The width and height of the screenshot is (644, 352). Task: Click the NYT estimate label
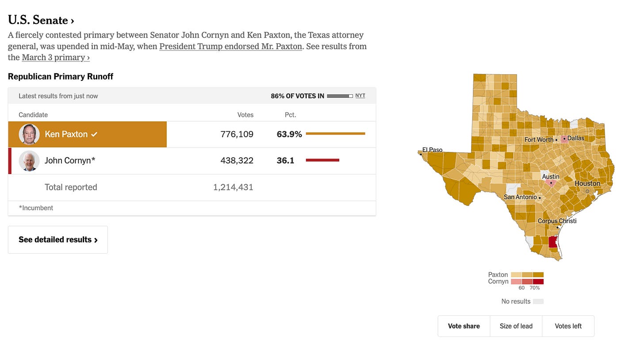pyautogui.click(x=360, y=96)
